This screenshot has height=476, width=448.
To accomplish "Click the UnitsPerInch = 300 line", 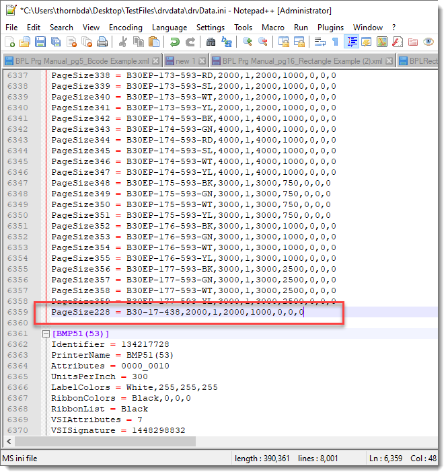I will [x=100, y=376].
